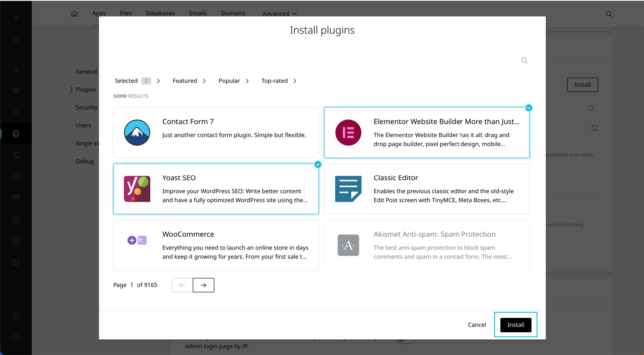Go to the next results page arrow
The image size is (644, 355).
tap(203, 285)
